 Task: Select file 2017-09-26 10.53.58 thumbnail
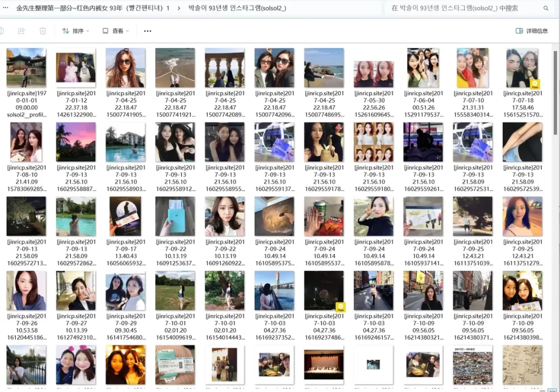(x=26, y=291)
